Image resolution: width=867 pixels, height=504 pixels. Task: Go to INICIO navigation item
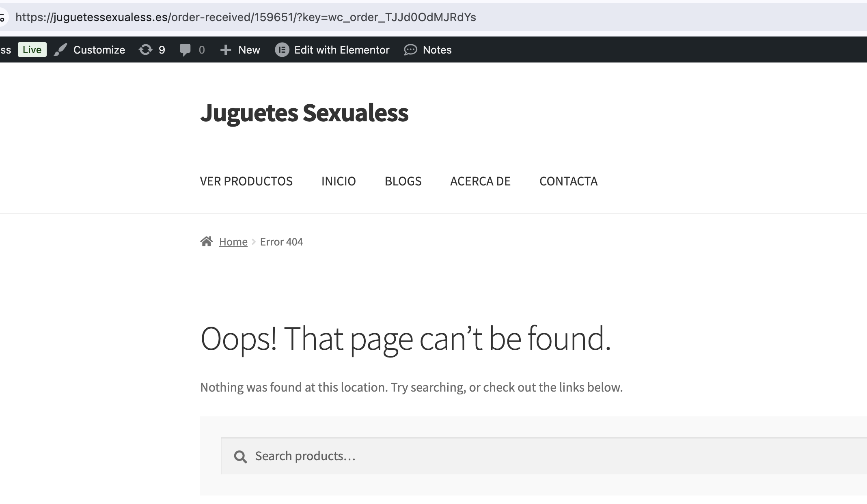pyautogui.click(x=339, y=181)
